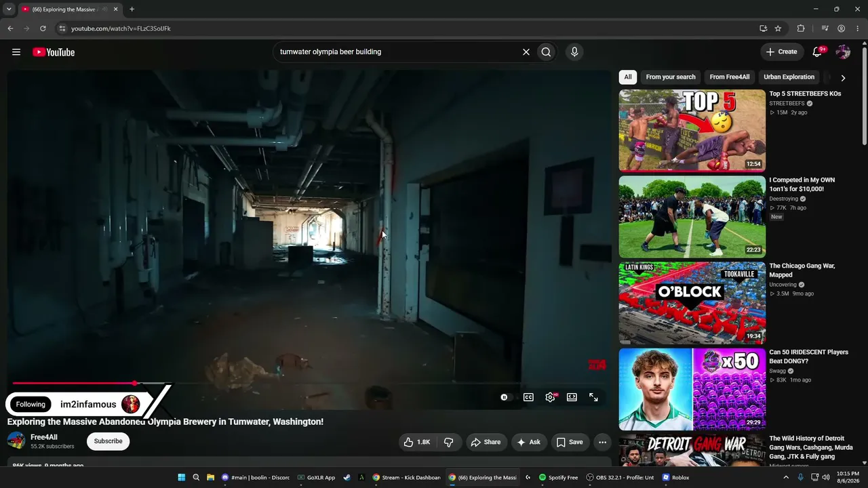This screenshot has height=488, width=868.
Task: Open the player settings gear
Action: point(550,397)
